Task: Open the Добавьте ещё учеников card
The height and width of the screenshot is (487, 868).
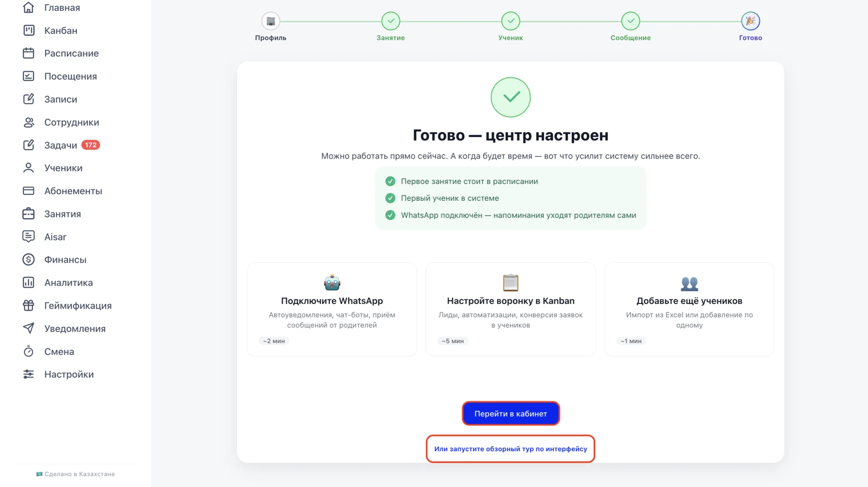Action: tap(689, 309)
